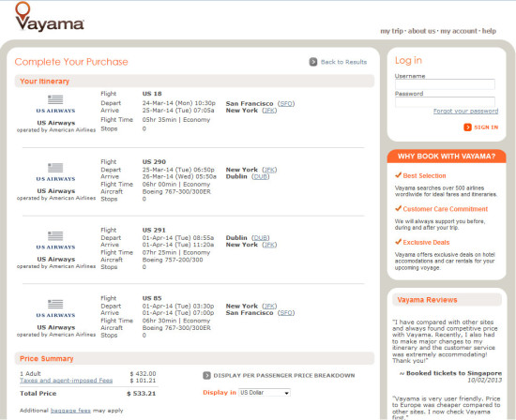
Task: Click the Best Selection heading
Action: [424, 175]
